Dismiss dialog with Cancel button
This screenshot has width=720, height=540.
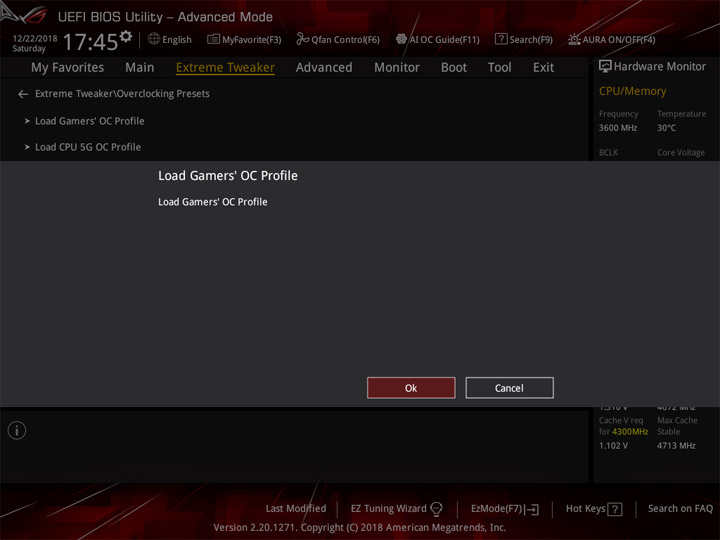tap(509, 388)
